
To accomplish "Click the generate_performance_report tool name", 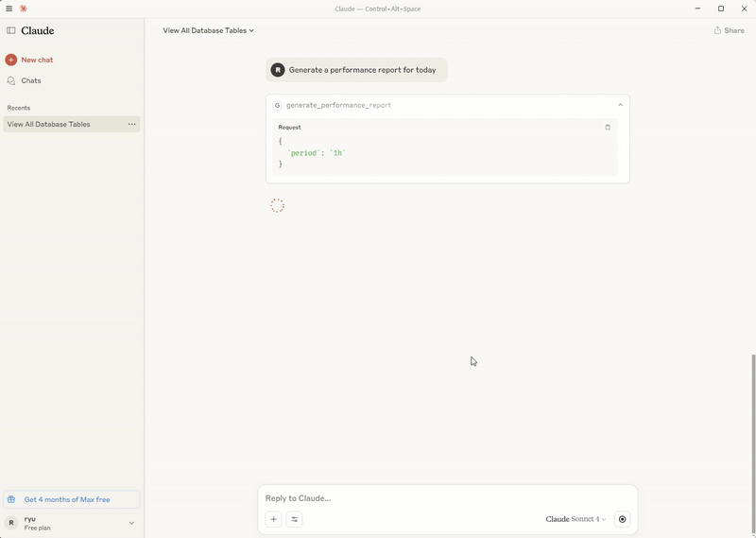I will 338,105.
